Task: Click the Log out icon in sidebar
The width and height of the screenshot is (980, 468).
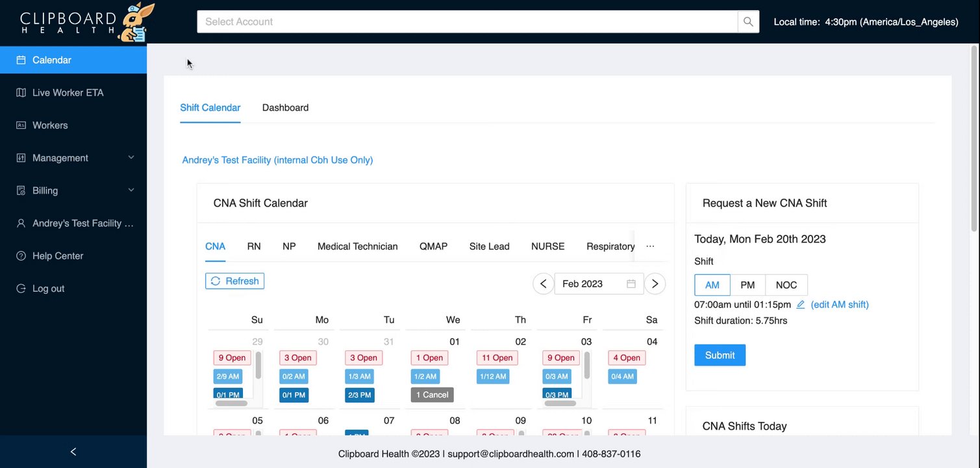Action: [21, 289]
